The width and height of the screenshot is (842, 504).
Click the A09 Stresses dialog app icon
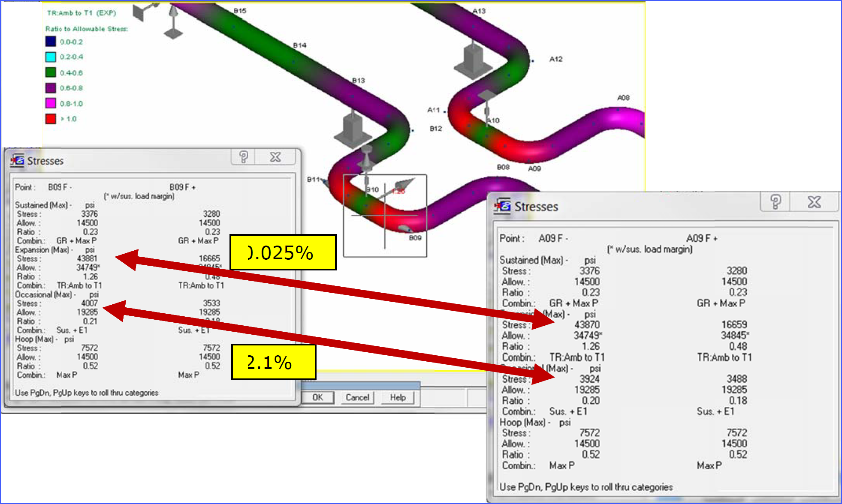[502, 206]
